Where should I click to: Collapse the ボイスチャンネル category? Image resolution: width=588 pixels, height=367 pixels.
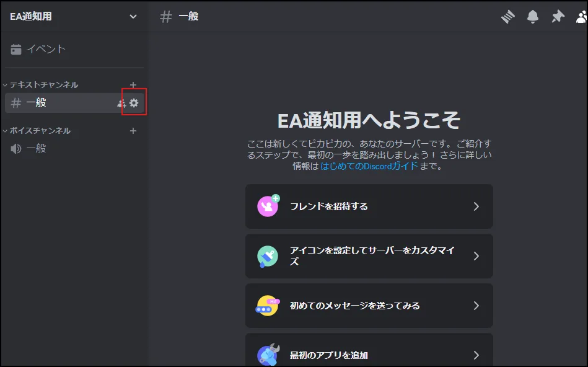(37, 131)
